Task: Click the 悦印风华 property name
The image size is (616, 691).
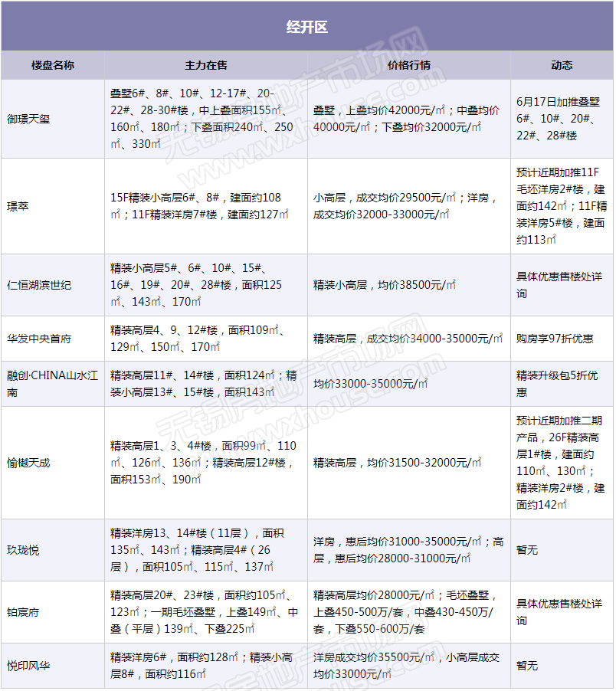Action: pos(28,666)
